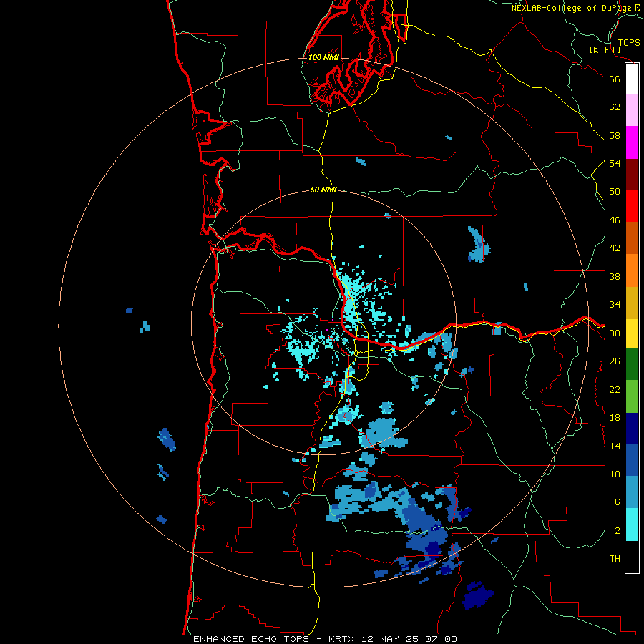
Task: Click the magenta legend swatch
Action: 632,142
